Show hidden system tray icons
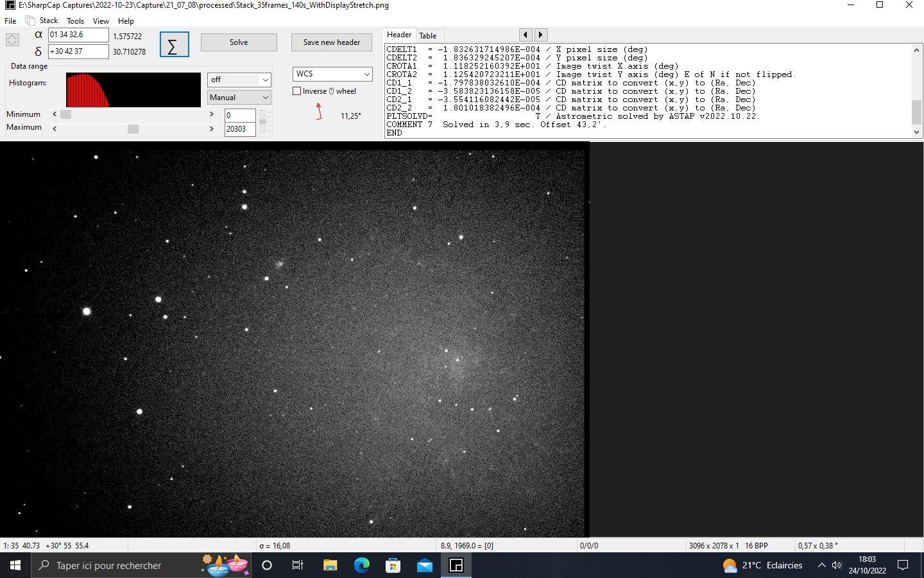 pyautogui.click(x=821, y=565)
